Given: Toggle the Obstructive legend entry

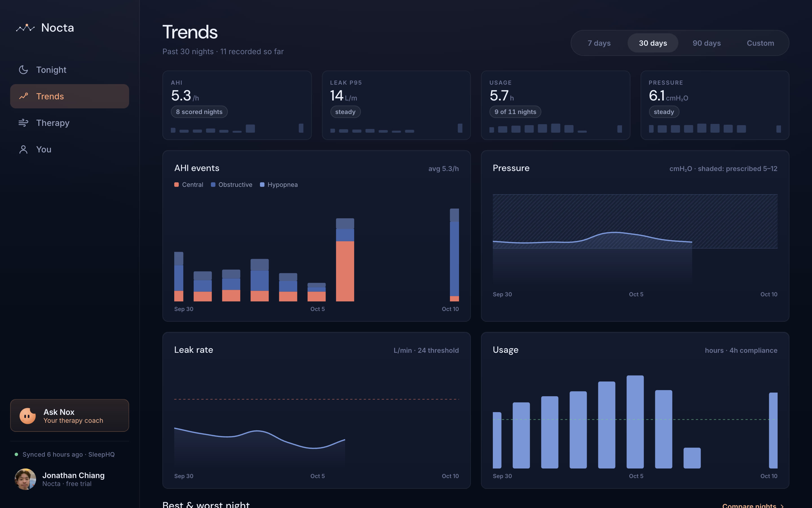Looking at the screenshot, I should tap(231, 185).
